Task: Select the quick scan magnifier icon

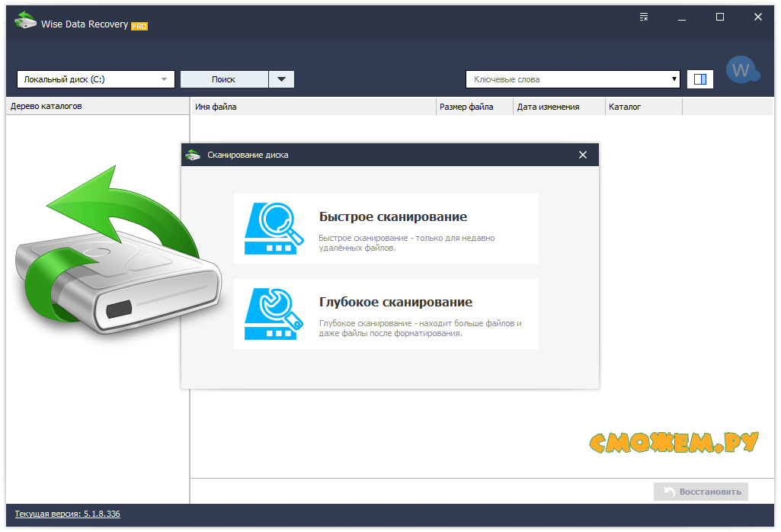Action: 274,228
